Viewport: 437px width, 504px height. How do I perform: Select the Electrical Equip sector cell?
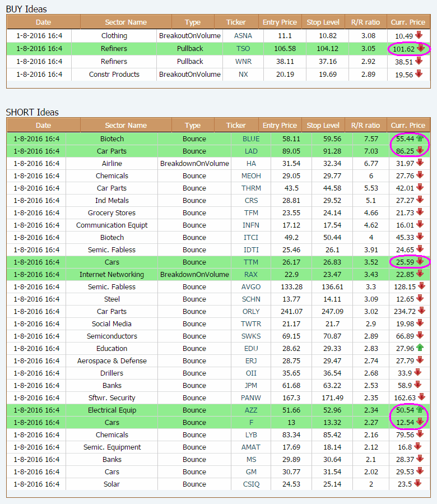click(x=112, y=410)
